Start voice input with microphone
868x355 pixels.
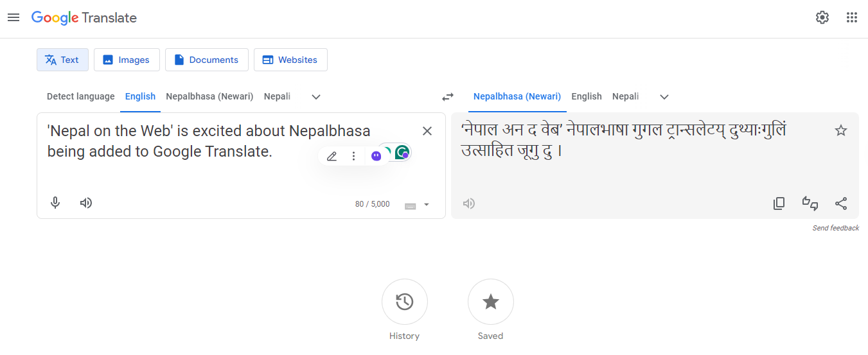pos(55,203)
